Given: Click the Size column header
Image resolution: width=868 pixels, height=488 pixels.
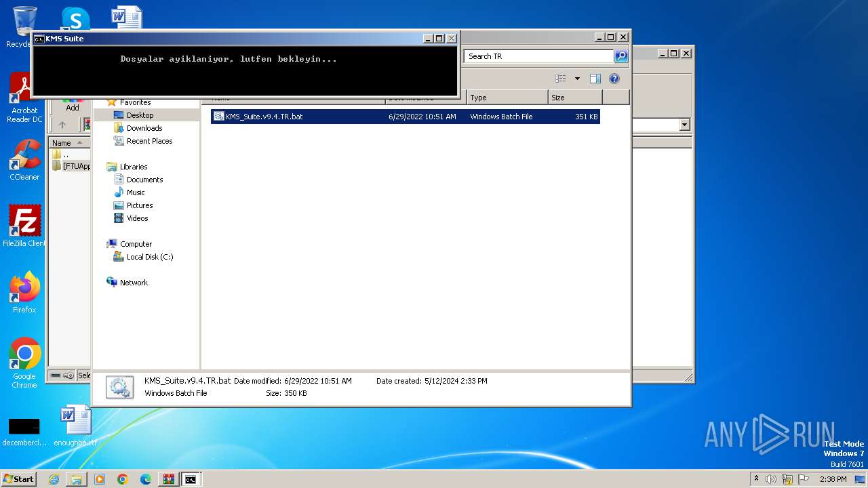Looking at the screenshot, I should (575, 98).
